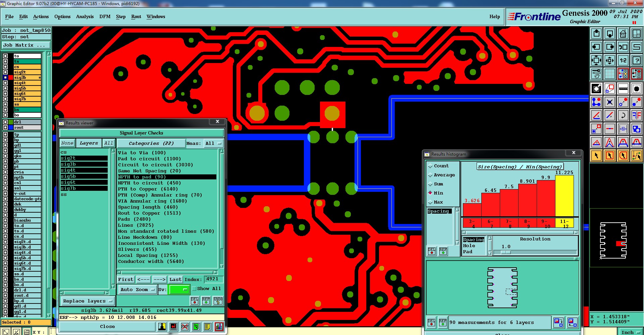Toggle the Show All checkbox
Screen dimensions: 644x335
194,288
